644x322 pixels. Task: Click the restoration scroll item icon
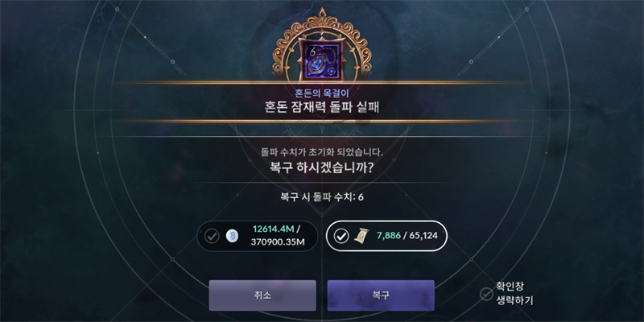coord(361,235)
